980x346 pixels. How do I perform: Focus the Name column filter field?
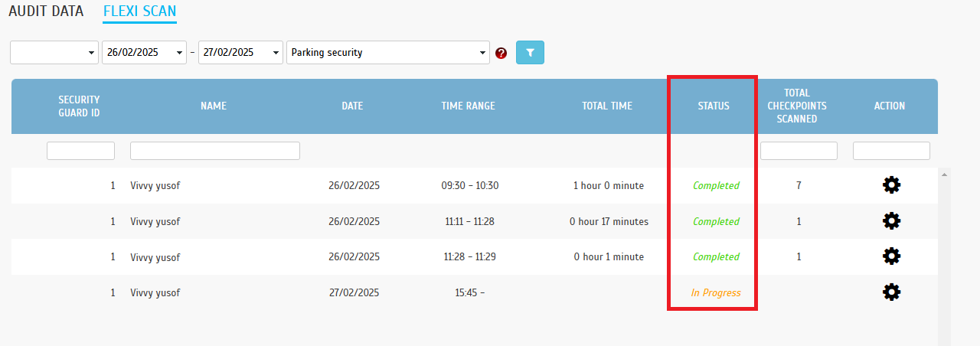[215, 151]
